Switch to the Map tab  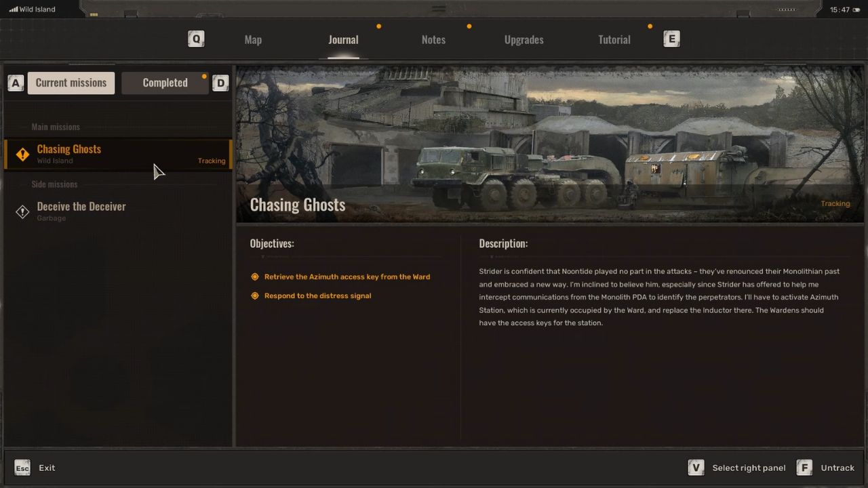click(253, 39)
